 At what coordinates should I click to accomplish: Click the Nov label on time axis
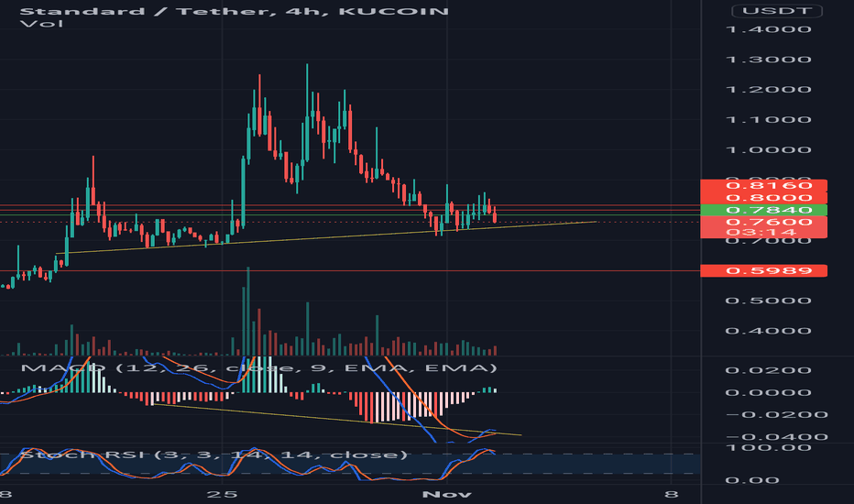[x=447, y=494]
